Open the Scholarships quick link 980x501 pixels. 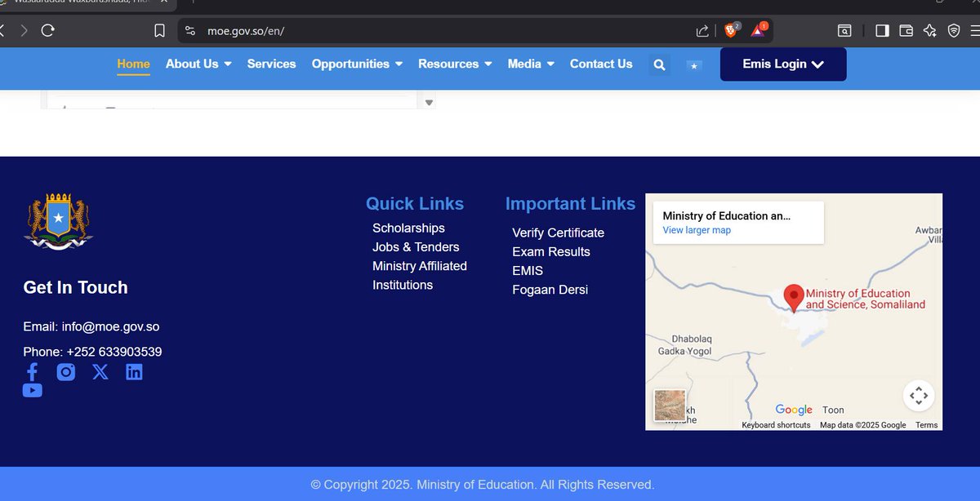pyautogui.click(x=408, y=228)
